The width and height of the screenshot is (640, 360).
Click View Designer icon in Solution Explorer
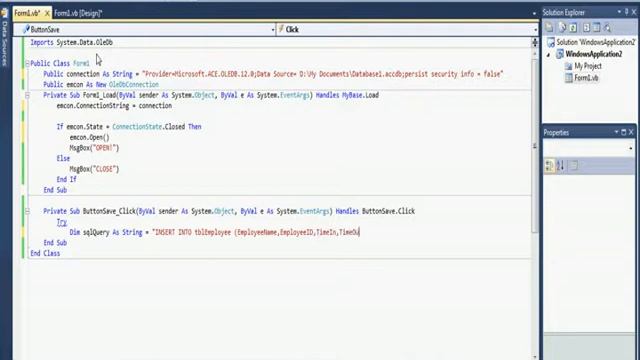point(597,28)
